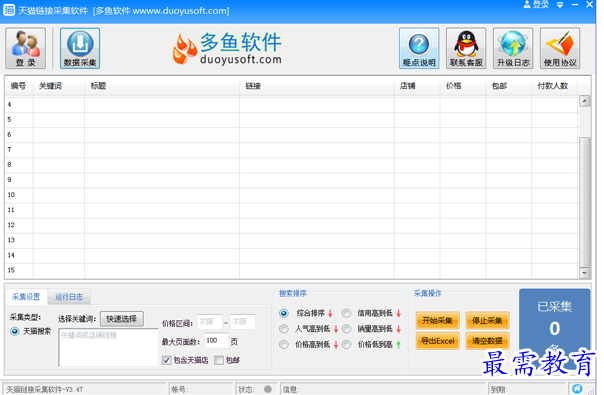Click the 多鱼软件 duoyusoft.com logo
Screen dimensions: 604x395
(227, 49)
